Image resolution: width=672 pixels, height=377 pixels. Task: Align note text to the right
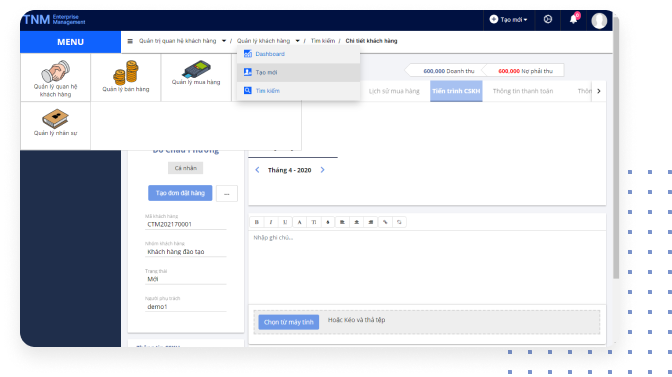[x=371, y=222]
